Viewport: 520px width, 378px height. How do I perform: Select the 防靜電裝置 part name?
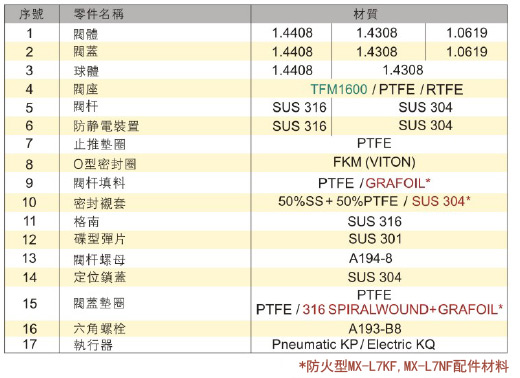[x=106, y=126]
